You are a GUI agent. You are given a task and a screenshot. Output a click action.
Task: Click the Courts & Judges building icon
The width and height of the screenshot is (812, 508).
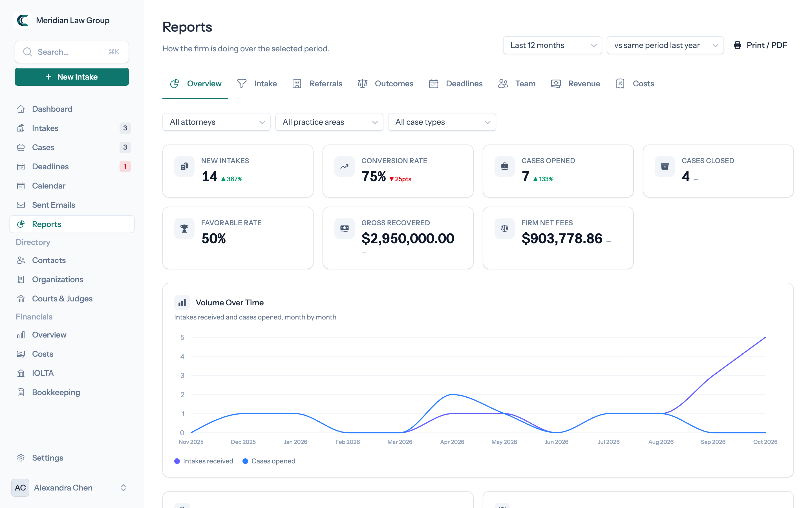pos(21,299)
